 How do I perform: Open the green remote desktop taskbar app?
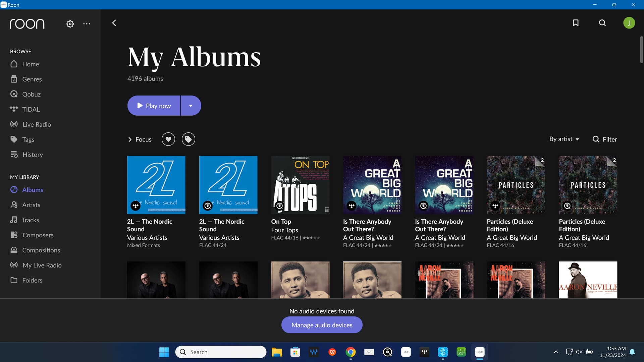click(461, 352)
